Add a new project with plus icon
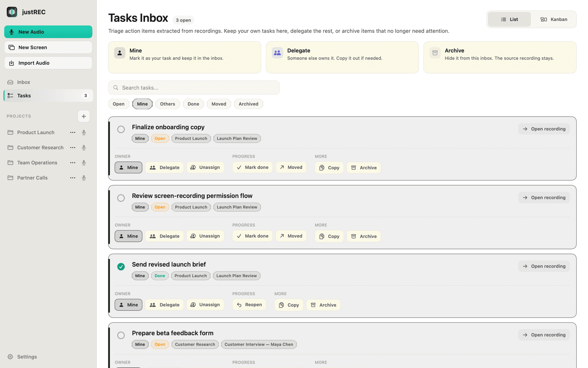The width and height of the screenshot is (588, 368). click(84, 116)
